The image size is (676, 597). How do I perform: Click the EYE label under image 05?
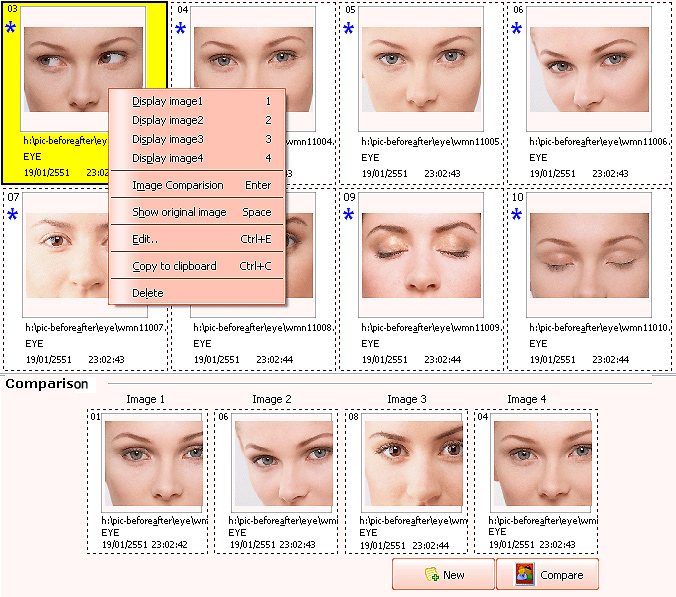click(x=370, y=158)
